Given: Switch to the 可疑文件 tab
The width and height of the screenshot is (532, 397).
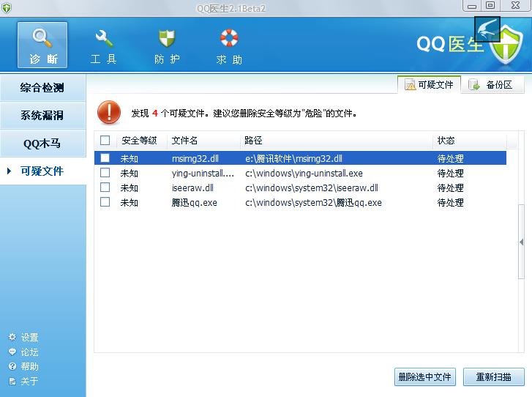Looking at the screenshot, I should click(429, 84).
